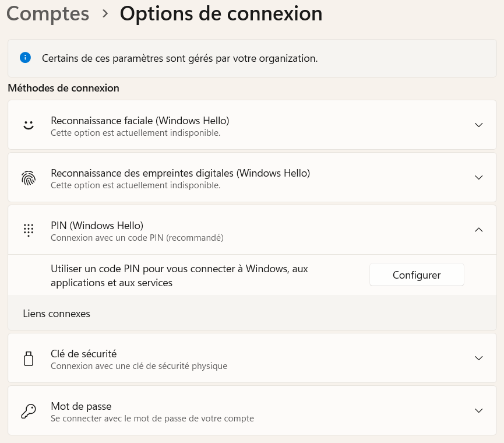The image size is (504, 443).
Task: Click the breadcrumb arrow after Comptes
Action: pyautogui.click(x=105, y=14)
